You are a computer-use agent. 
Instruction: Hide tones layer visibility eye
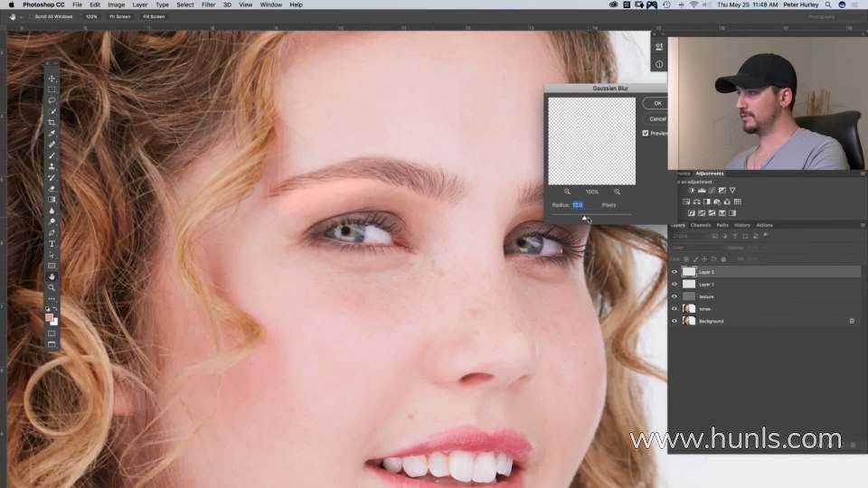point(675,309)
